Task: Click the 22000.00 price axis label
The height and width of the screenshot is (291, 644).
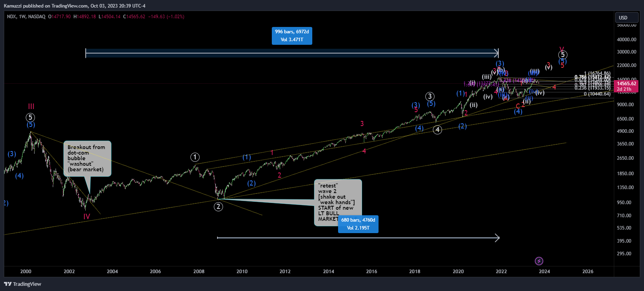Action: (627, 65)
